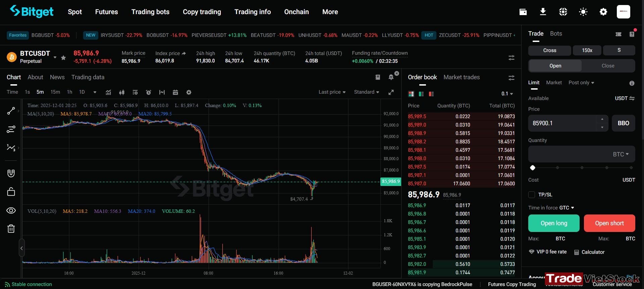Screen dimensions: 644x289
Task: Select the trend line drawing tool
Action: [x=11, y=111]
